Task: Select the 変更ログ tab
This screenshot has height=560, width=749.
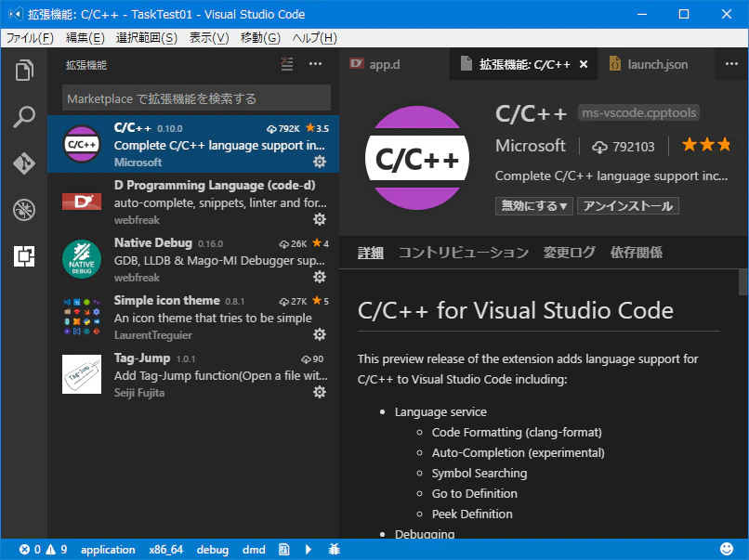Action: 569,252
